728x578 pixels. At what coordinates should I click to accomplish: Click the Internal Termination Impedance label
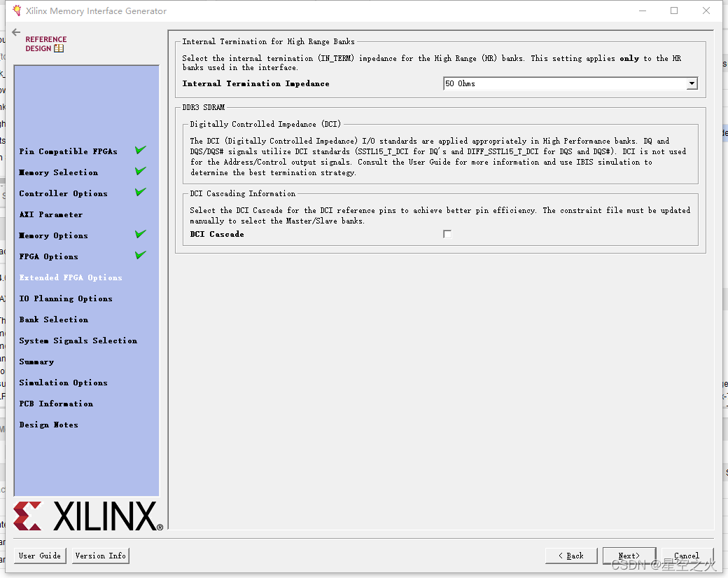pyautogui.click(x=255, y=83)
